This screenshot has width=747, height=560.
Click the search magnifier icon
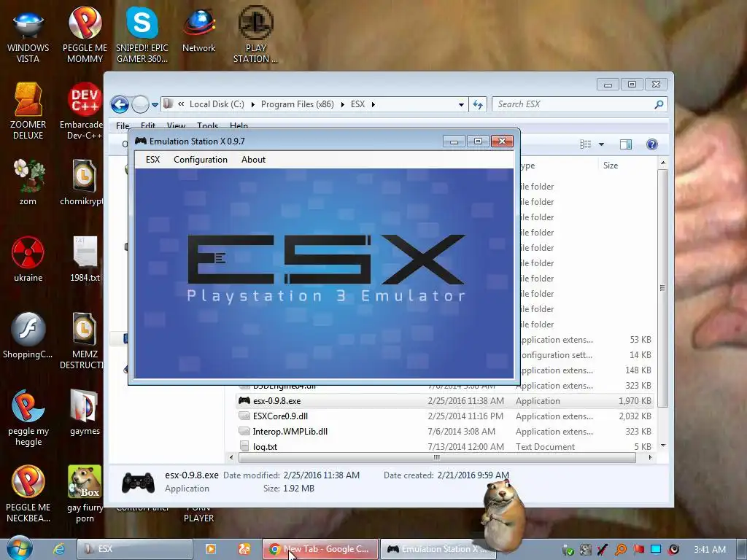point(659,104)
